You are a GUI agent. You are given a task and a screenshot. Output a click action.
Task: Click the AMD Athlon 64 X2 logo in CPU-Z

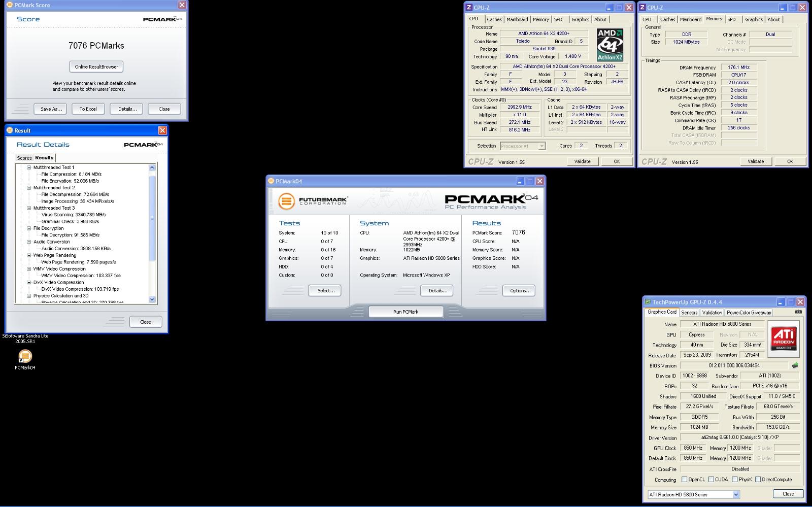coord(610,45)
